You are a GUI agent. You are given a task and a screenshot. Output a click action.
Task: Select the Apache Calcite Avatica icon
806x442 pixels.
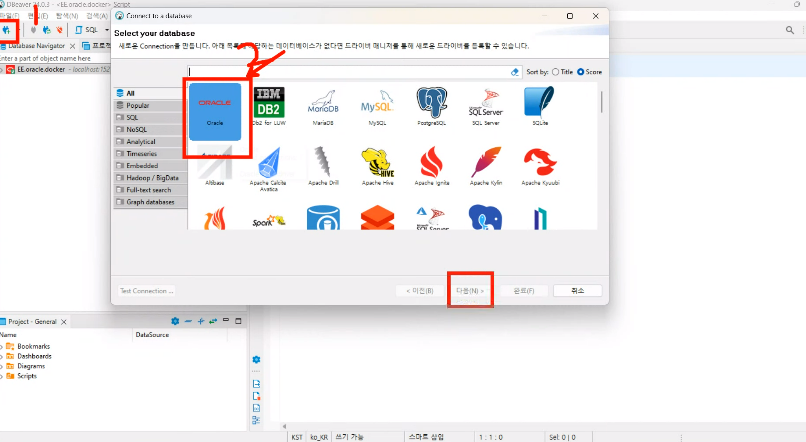(x=269, y=169)
